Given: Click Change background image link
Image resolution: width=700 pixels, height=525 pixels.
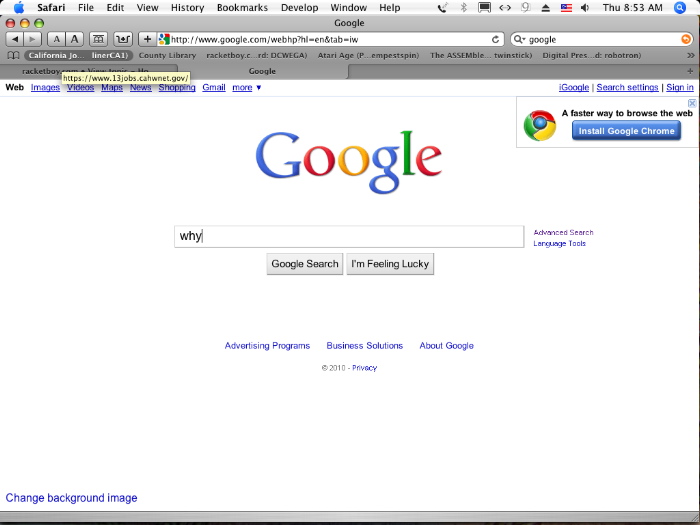Looking at the screenshot, I should 71,498.
